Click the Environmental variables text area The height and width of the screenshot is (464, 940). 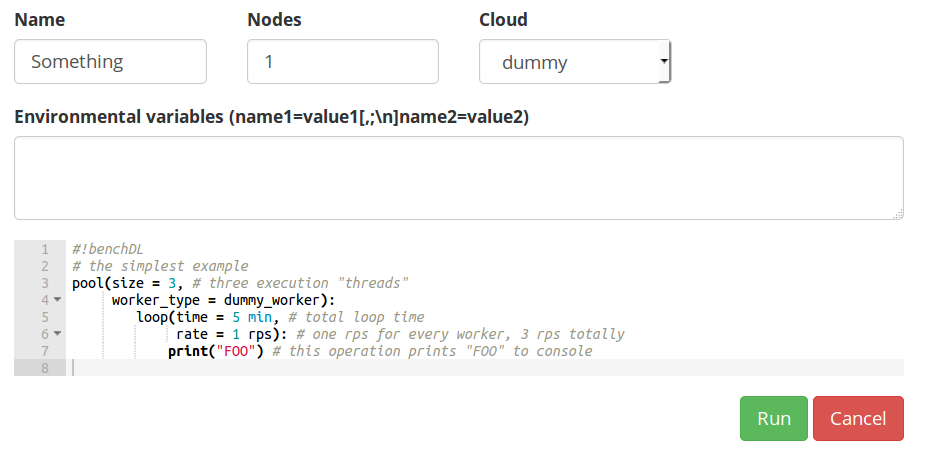coord(459,178)
